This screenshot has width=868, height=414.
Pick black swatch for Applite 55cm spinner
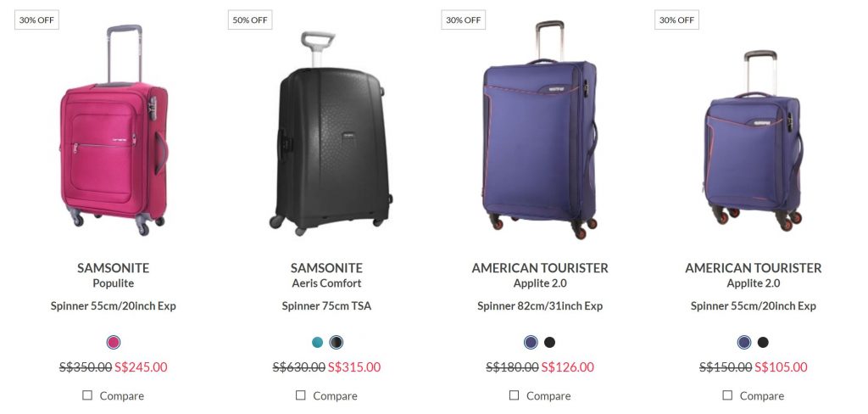click(x=763, y=343)
